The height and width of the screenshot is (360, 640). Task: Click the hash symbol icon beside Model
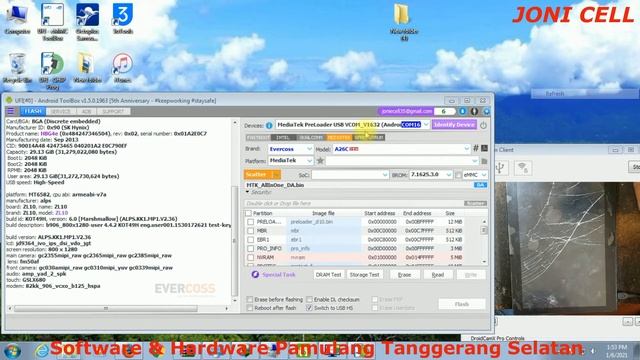[476, 149]
